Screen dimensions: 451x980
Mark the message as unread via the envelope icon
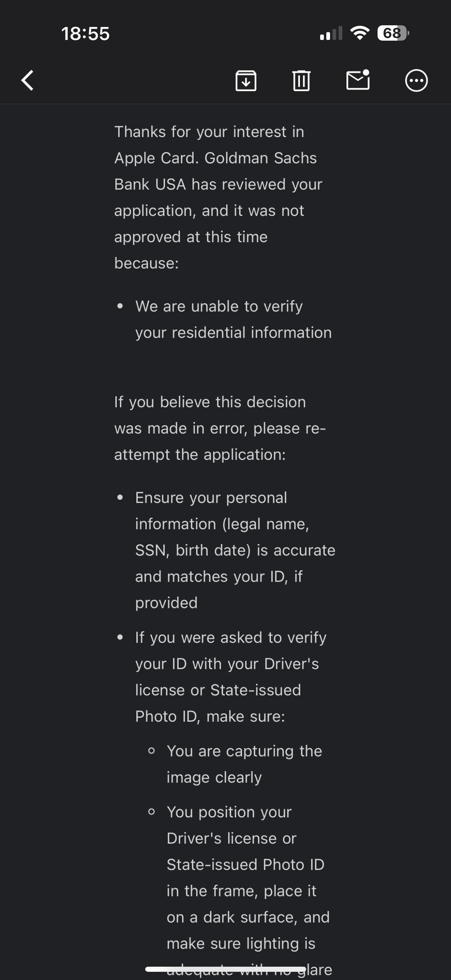pos(358,80)
